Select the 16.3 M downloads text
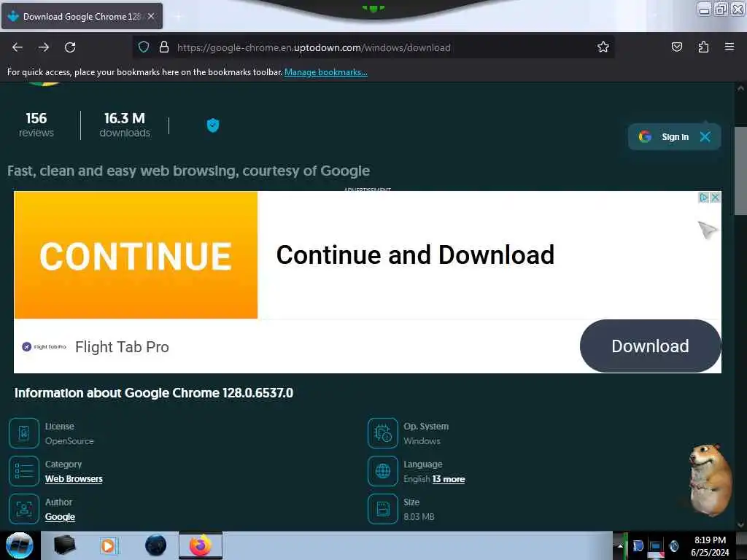Screen dimensions: 747x560 coord(125,125)
